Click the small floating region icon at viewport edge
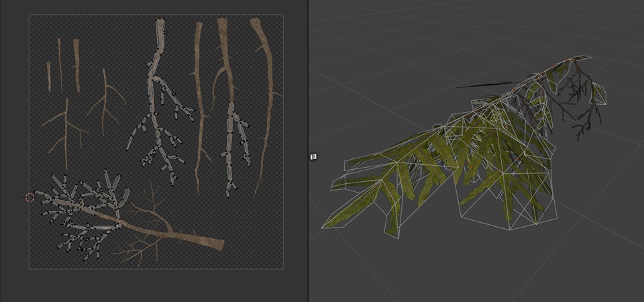644x302 pixels. (x=313, y=156)
